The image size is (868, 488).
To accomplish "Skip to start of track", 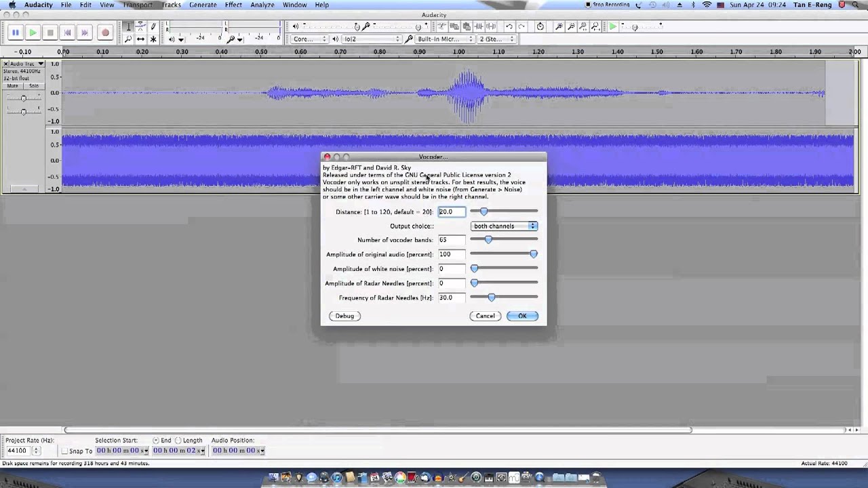I will 67,32.
